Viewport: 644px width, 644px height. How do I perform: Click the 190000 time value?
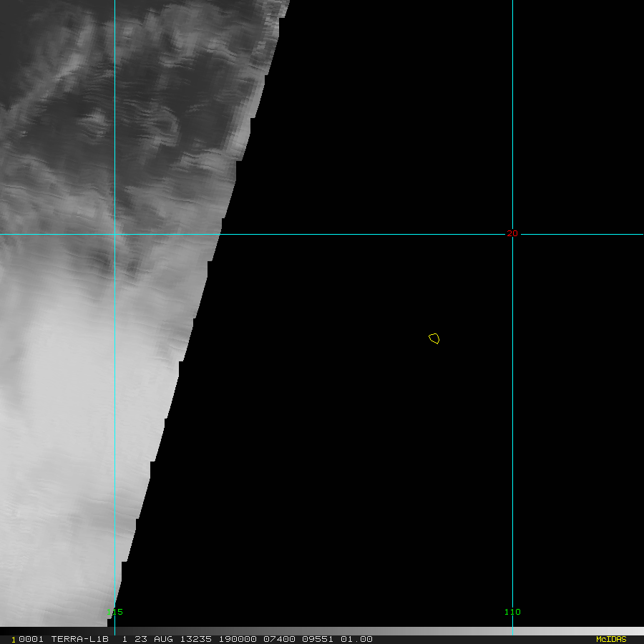(x=238, y=639)
